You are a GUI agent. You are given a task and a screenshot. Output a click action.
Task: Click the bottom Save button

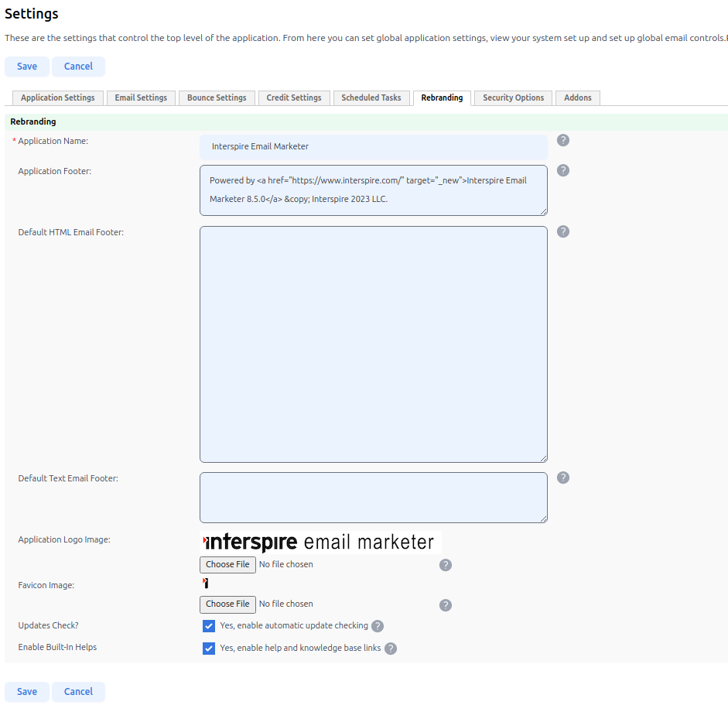27,692
